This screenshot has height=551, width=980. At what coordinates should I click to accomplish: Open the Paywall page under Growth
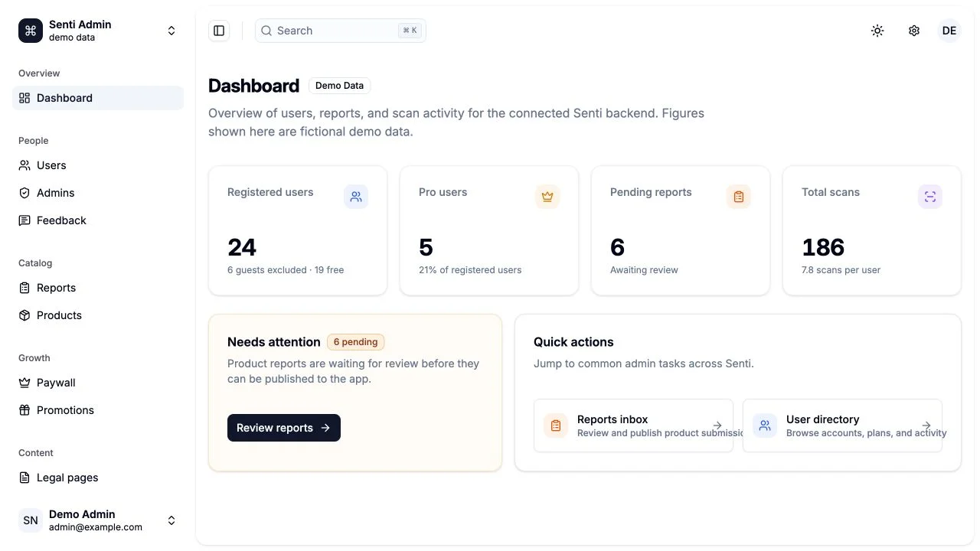tap(98, 383)
